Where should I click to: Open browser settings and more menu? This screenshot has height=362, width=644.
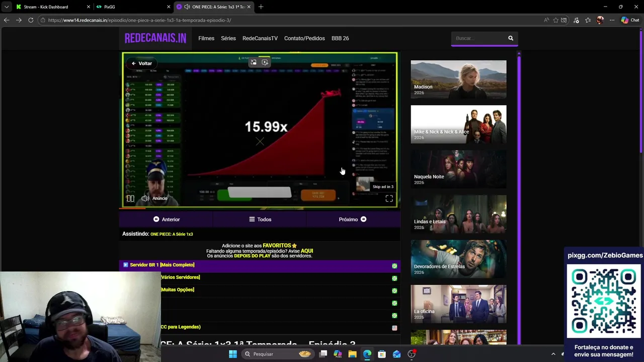click(612, 20)
